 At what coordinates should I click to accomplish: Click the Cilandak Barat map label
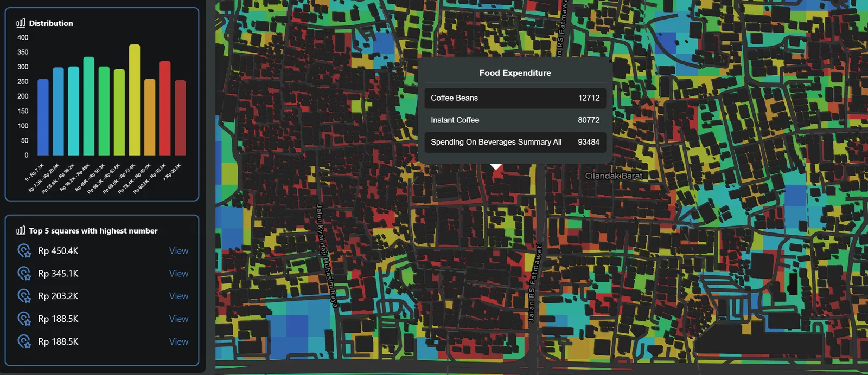click(x=614, y=176)
